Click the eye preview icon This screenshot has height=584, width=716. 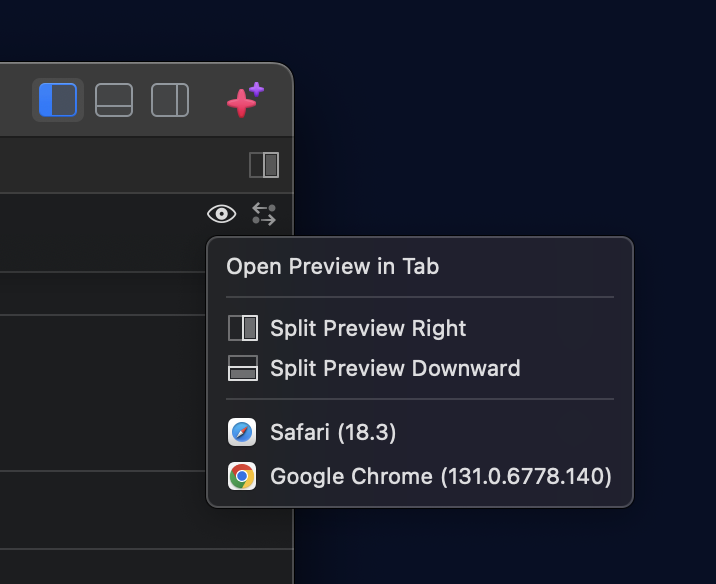pyautogui.click(x=221, y=214)
